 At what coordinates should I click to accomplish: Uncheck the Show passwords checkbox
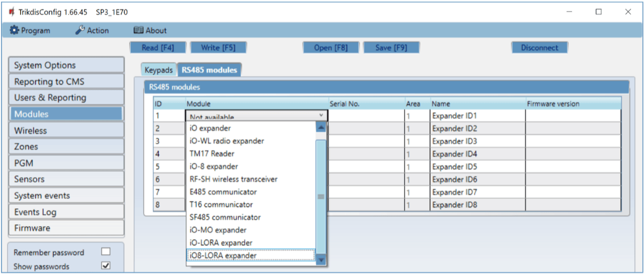point(106,266)
